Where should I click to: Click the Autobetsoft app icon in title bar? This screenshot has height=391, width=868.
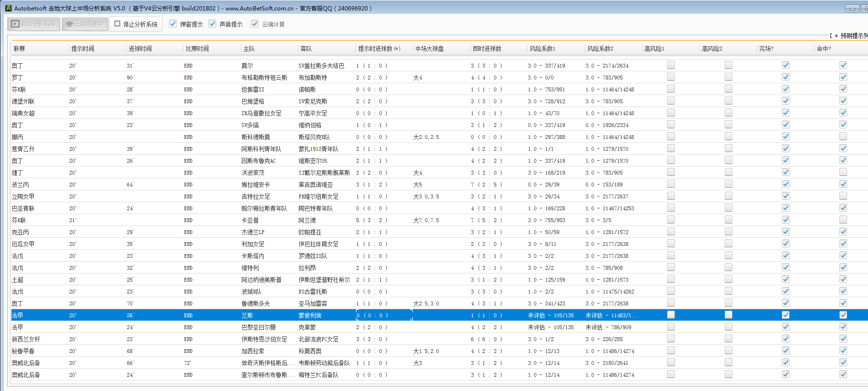pos(8,8)
